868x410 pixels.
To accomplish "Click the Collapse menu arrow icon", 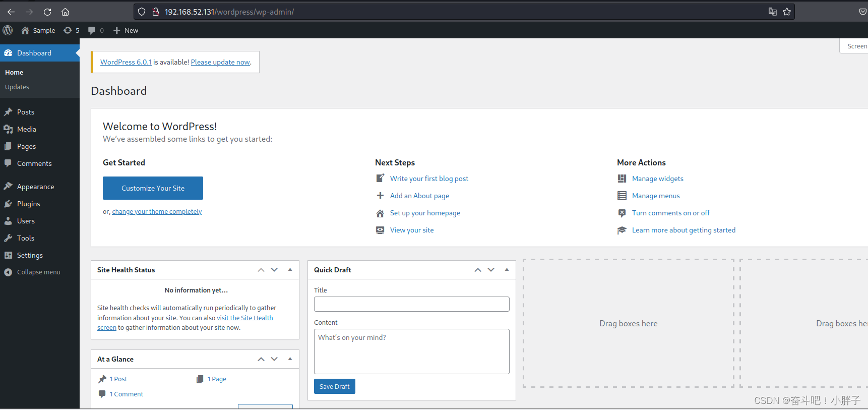I will (8, 272).
